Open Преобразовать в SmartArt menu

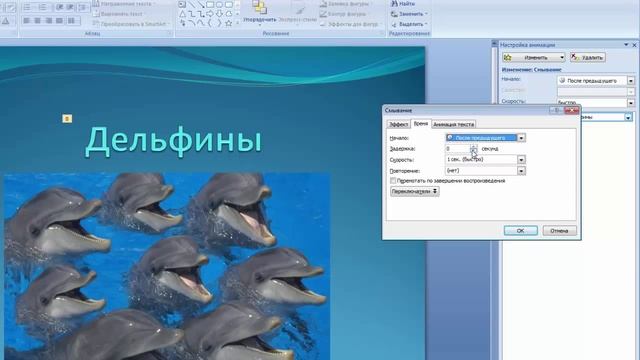click(x=131, y=24)
